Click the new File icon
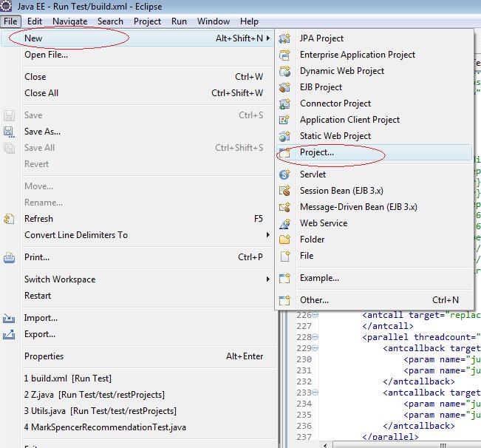The height and width of the screenshot is (448, 481). tap(284, 256)
